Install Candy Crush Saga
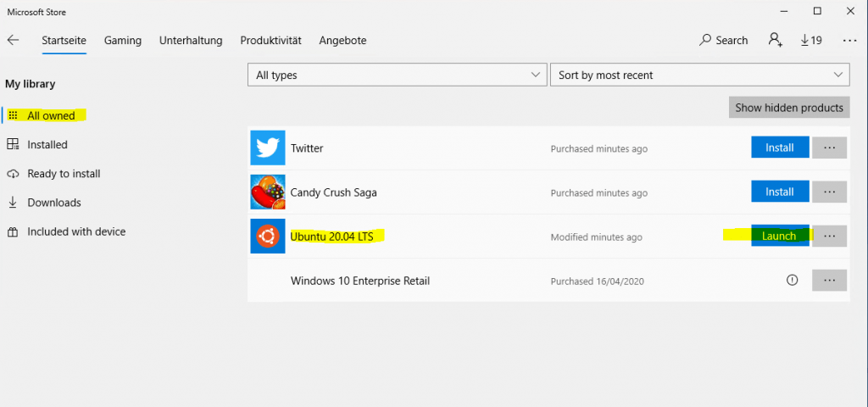Screen dimensions: 868x407 click(780, 192)
